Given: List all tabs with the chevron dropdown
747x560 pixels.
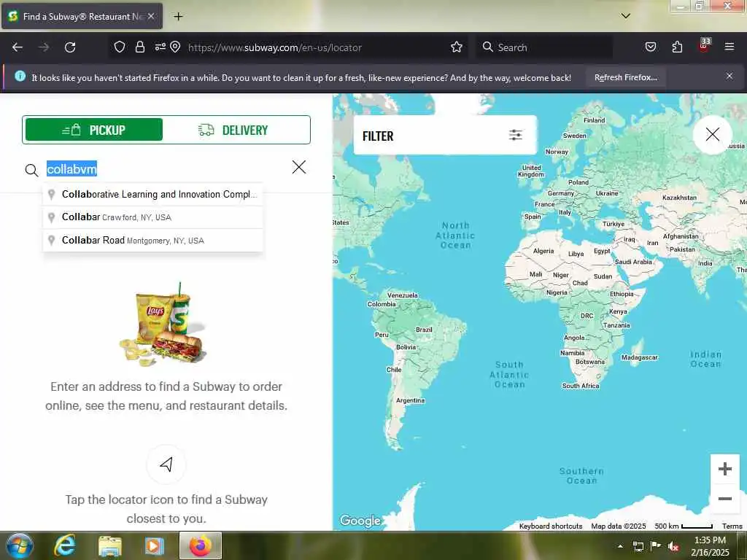Looking at the screenshot, I should click(625, 16).
